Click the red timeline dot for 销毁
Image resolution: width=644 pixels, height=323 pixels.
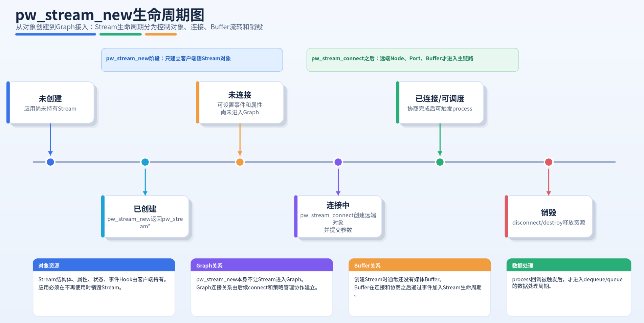click(549, 162)
